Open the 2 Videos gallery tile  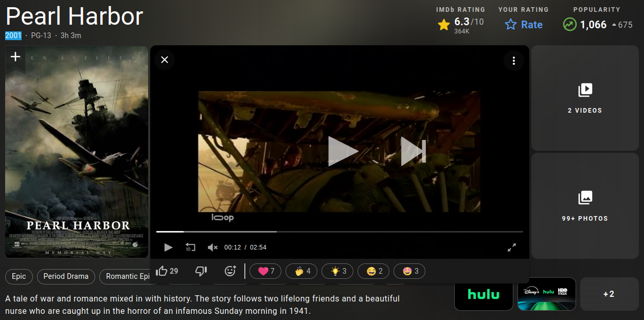(x=585, y=98)
